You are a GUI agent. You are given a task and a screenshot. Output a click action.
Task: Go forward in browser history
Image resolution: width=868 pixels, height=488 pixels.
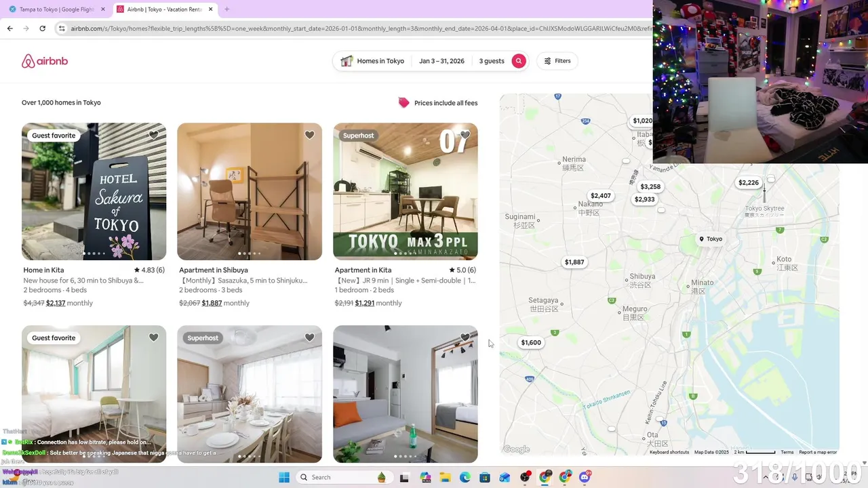(x=26, y=28)
